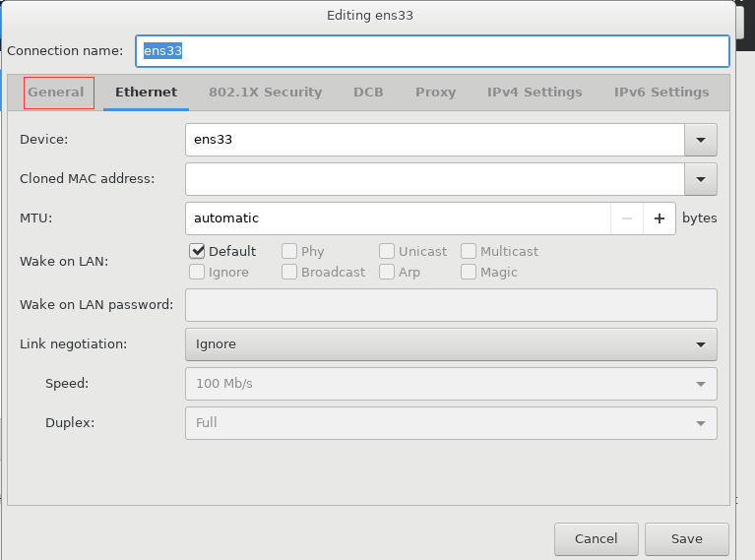Click the Wake on LAN password field
This screenshot has height=560, width=755.
click(451, 305)
